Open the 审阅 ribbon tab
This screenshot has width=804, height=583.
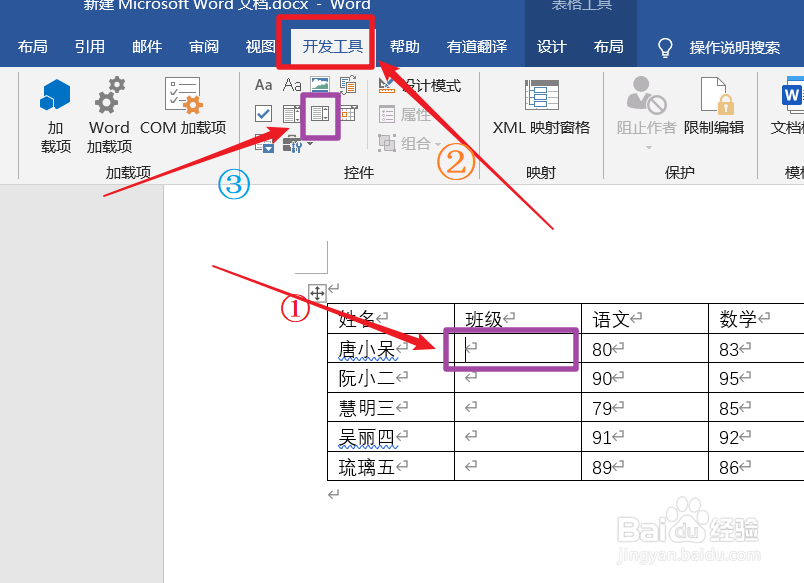point(203,45)
